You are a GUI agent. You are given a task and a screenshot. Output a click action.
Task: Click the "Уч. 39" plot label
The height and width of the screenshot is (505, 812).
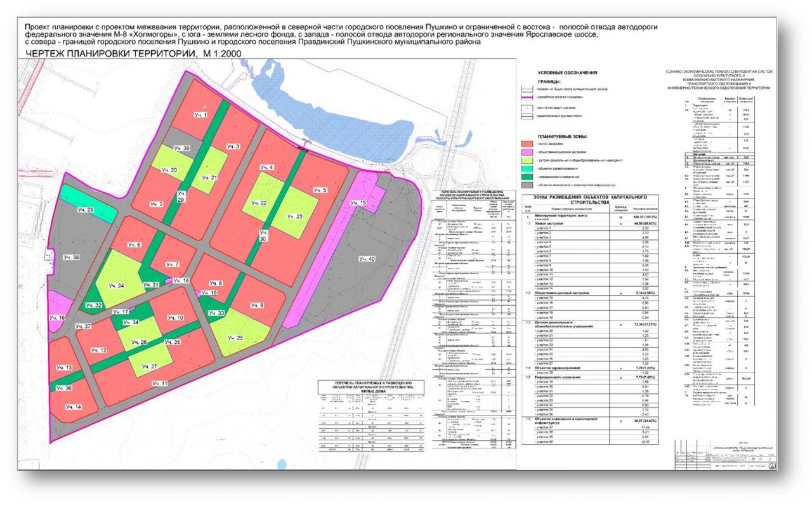pos(181,148)
